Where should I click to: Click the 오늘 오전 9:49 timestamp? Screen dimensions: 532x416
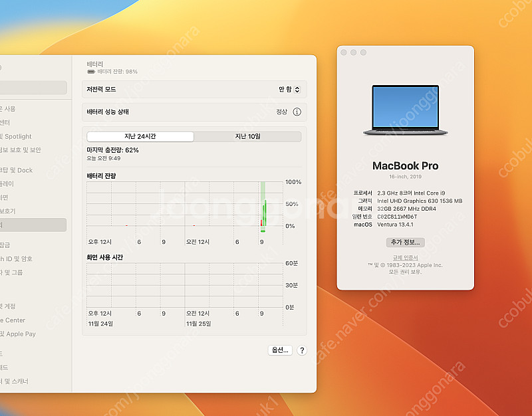point(104,158)
